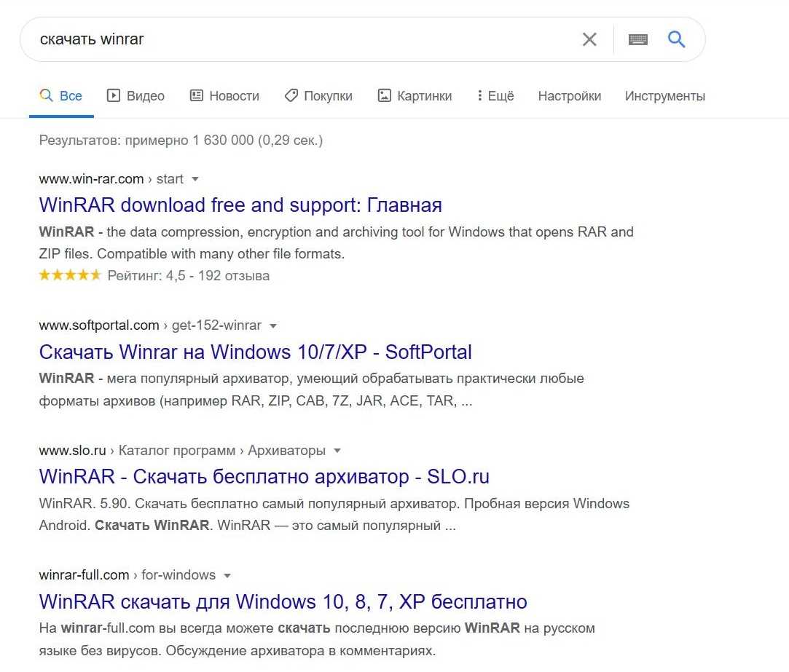Open the on-screen keyboard icon
This screenshot has width=789, height=672.
(x=638, y=39)
